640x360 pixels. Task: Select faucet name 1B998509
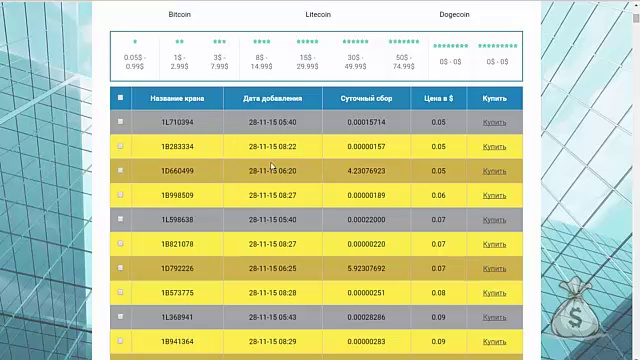(177, 196)
